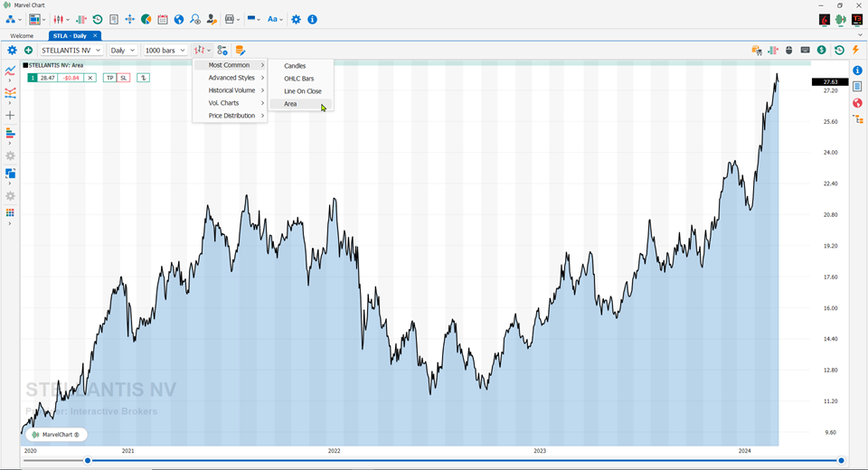Open the calendar icon in top toolbar
This screenshot has width=868, height=470.
(162, 19)
